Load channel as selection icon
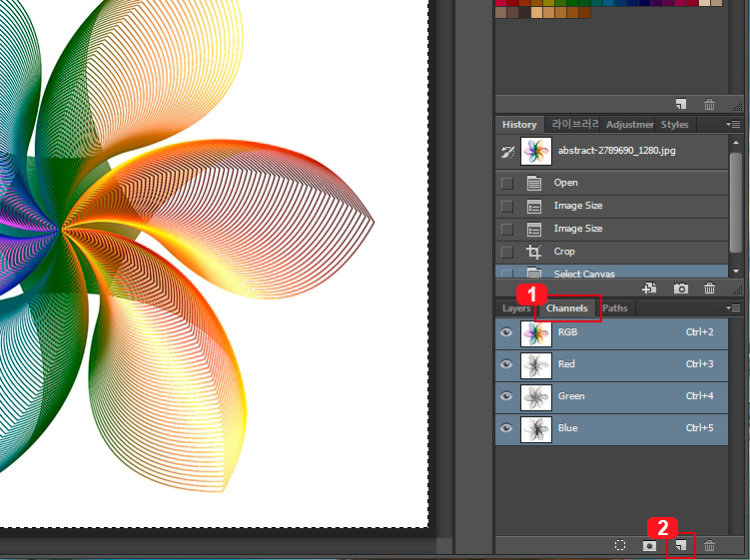The height and width of the screenshot is (560, 750). point(620,545)
